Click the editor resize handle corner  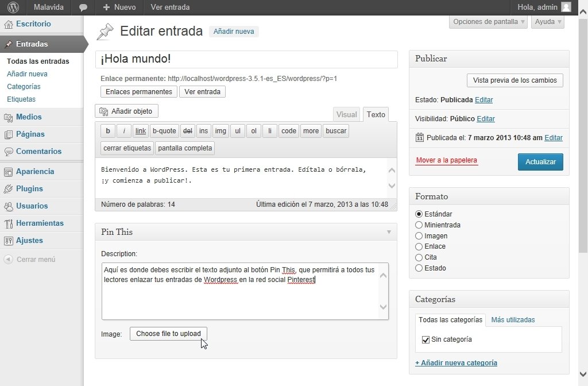coord(393,207)
